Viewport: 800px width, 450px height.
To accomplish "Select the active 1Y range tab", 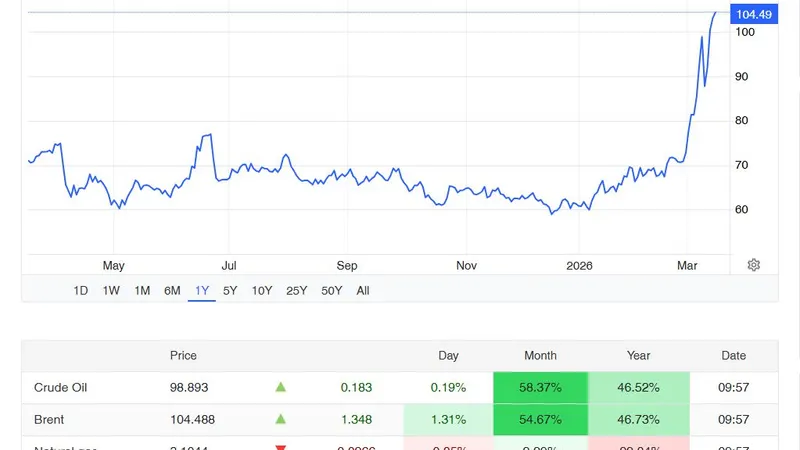I will click(x=202, y=291).
